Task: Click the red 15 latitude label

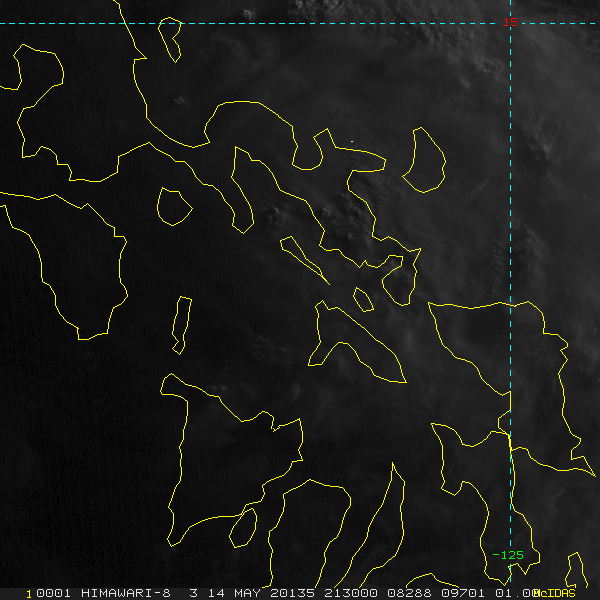Action: 510,23
